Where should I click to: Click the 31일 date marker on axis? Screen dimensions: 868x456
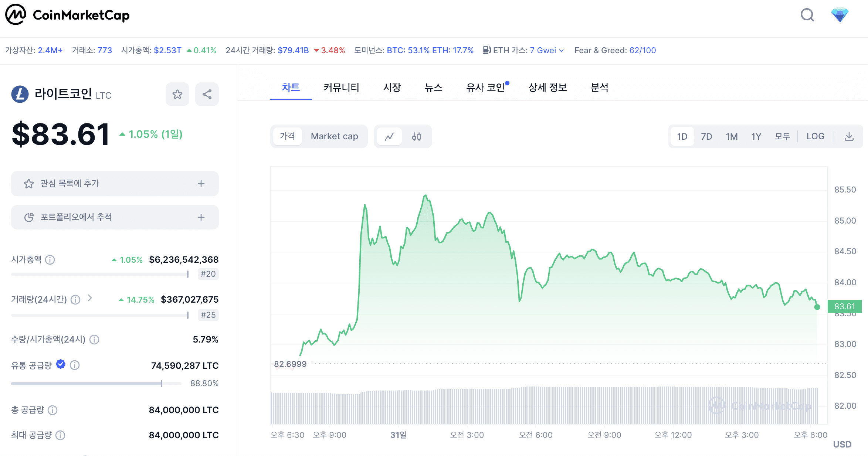(x=398, y=435)
